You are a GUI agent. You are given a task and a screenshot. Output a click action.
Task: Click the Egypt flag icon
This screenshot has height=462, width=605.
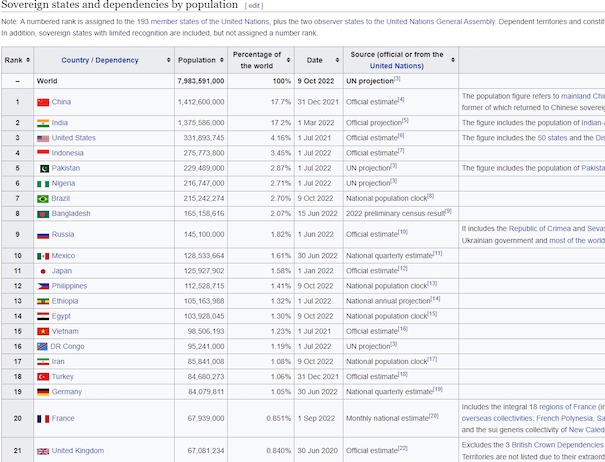click(43, 316)
